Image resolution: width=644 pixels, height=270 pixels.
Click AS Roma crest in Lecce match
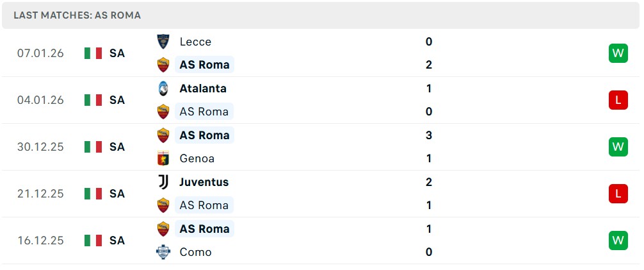pos(163,65)
